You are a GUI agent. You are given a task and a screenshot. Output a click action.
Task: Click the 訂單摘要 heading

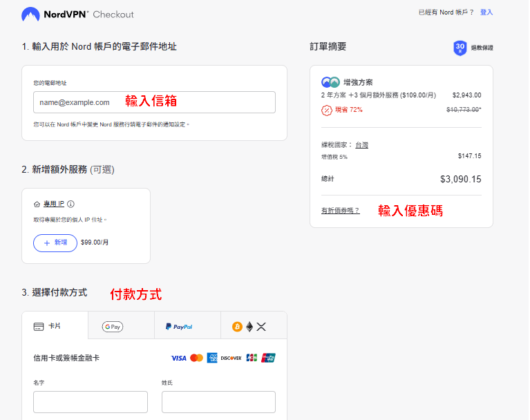coord(328,47)
